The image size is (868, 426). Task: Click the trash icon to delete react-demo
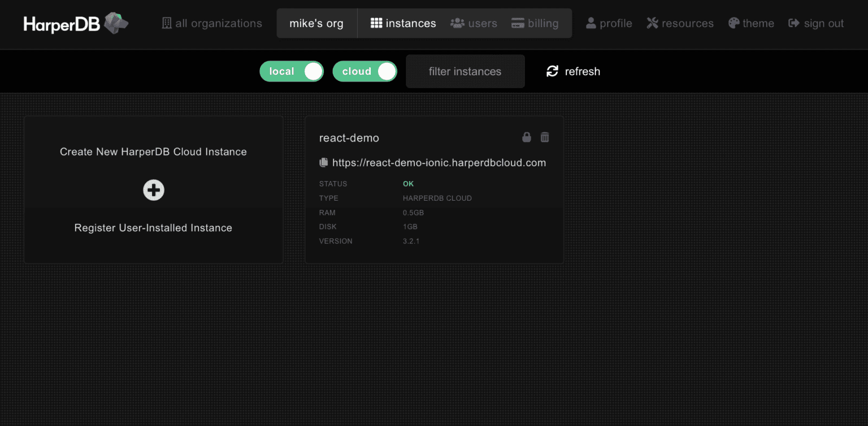[x=544, y=137]
